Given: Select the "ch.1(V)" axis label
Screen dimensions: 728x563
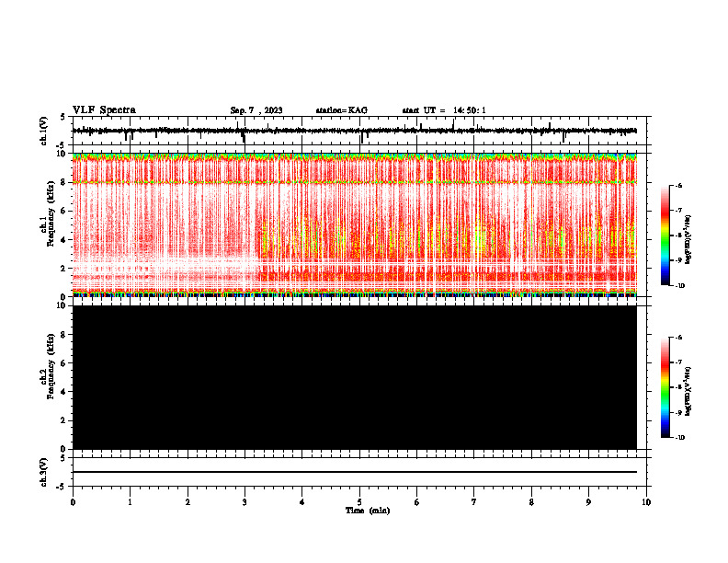Looking at the screenshot, I should [x=43, y=131].
